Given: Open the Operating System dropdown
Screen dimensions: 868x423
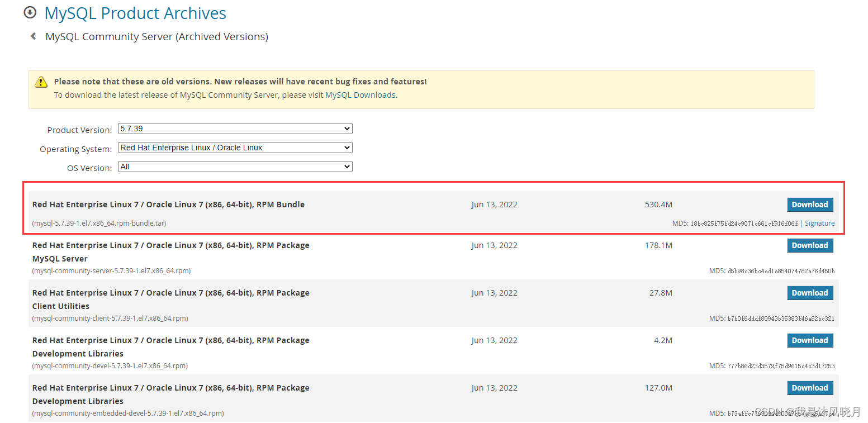Looking at the screenshot, I should tap(235, 148).
